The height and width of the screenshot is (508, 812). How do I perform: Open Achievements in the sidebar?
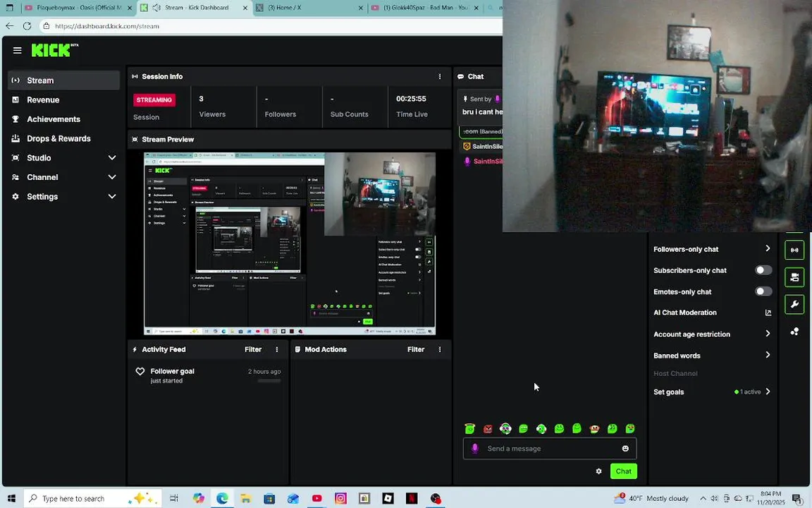(64, 119)
